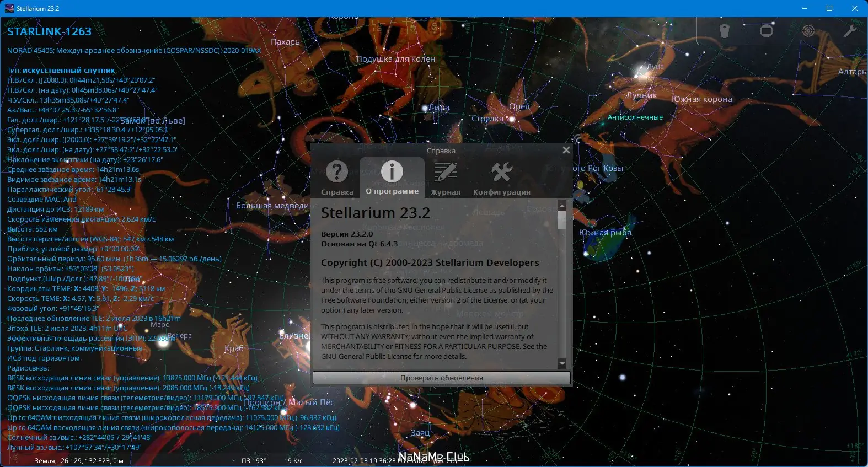
Task: Click the "Марс" planet label
Action: (160, 325)
